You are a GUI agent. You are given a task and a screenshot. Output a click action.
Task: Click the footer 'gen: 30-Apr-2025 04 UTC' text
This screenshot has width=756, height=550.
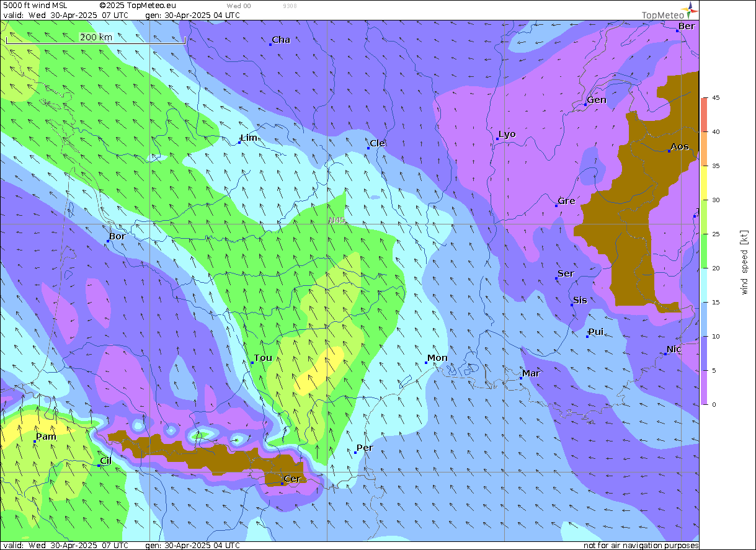point(192,546)
